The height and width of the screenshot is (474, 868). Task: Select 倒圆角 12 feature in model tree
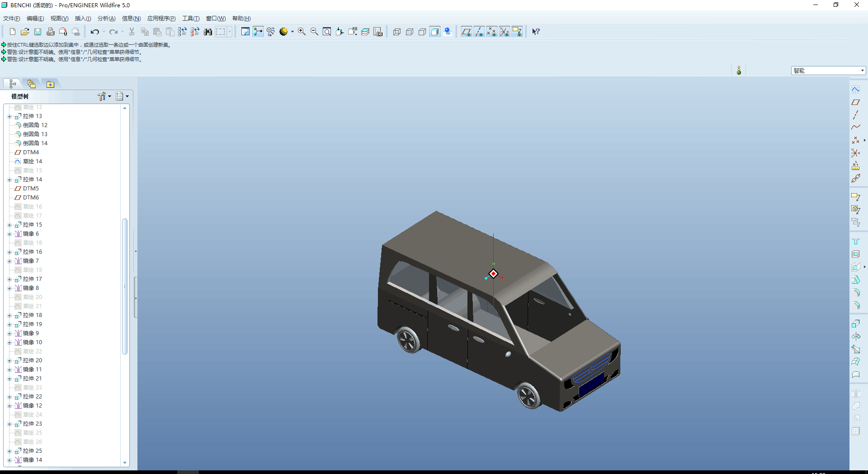pos(35,125)
